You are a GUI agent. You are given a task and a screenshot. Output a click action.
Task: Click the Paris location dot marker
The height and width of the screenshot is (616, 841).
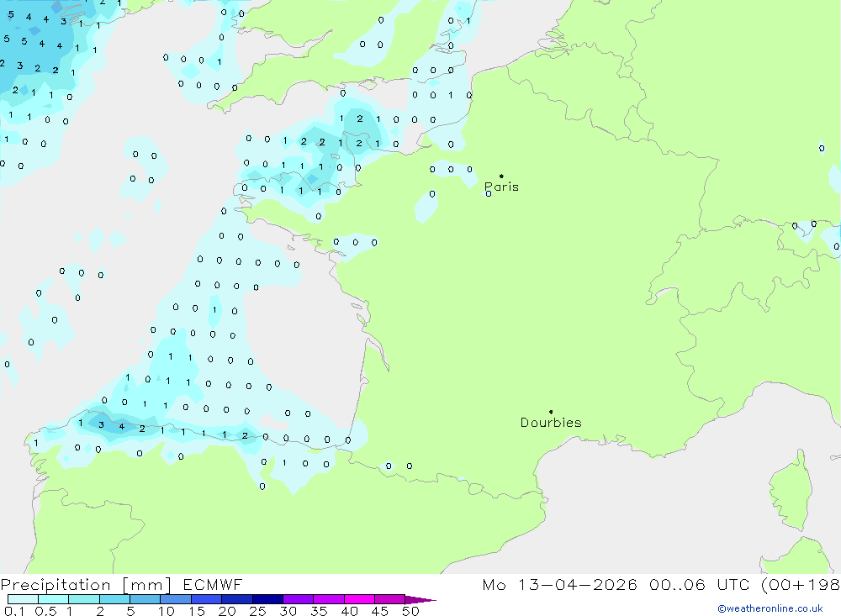click(x=501, y=176)
